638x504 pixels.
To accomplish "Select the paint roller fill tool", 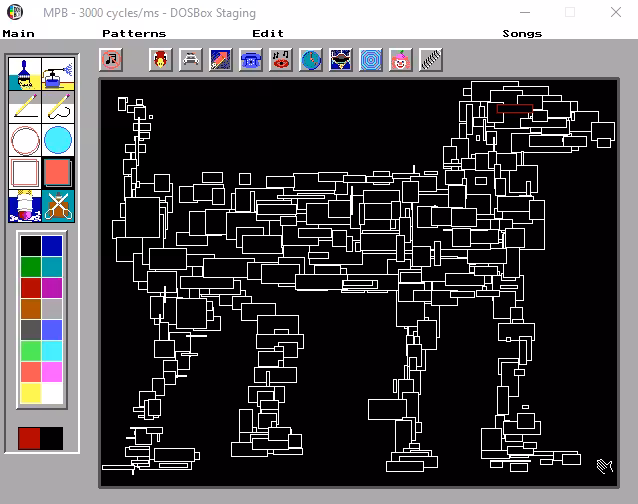I will (25, 206).
